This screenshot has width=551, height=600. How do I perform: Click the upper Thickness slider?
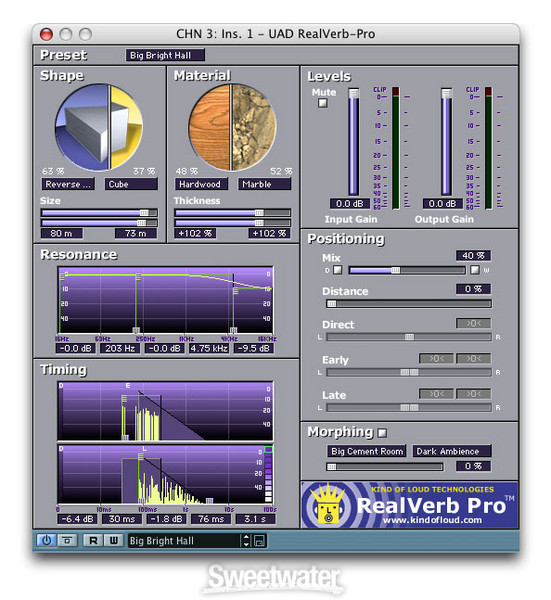coord(232,213)
